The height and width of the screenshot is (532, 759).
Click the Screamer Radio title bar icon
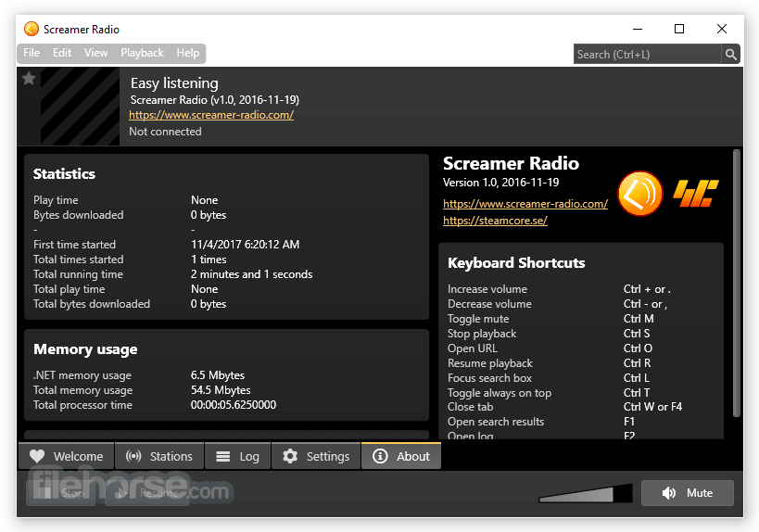[x=32, y=29]
